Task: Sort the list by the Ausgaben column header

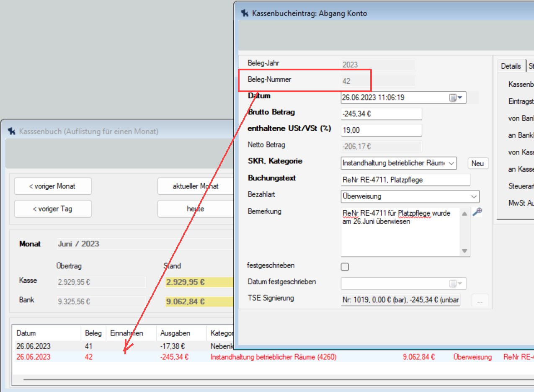Action: point(175,333)
